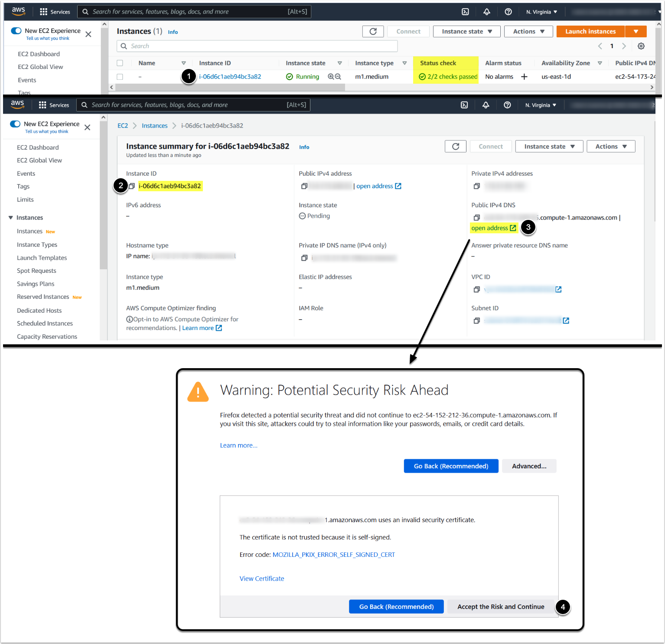Click Advanced... button in Firefox warning
Screen dimensions: 665x644
pyautogui.click(x=529, y=466)
